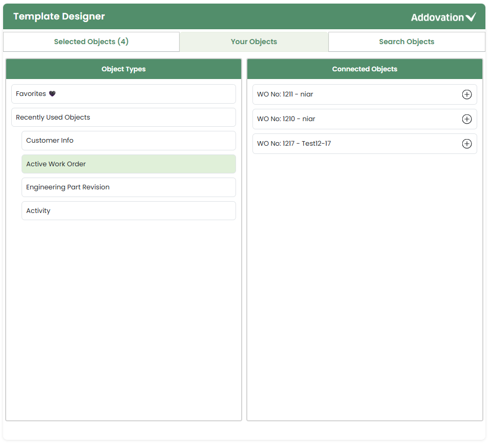Select the Active Work Order item
This screenshot has width=489, height=448.
coord(56,164)
